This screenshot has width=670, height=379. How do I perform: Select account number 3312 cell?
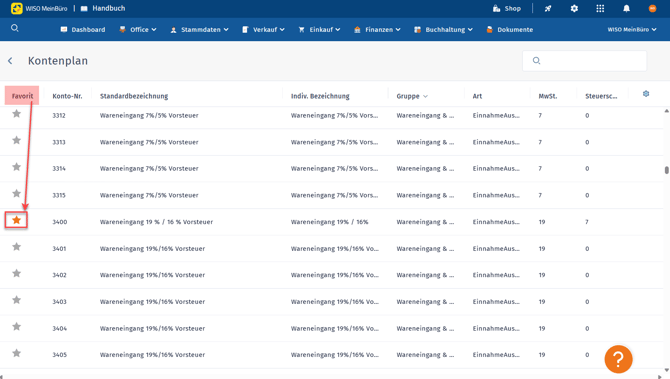pyautogui.click(x=59, y=115)
